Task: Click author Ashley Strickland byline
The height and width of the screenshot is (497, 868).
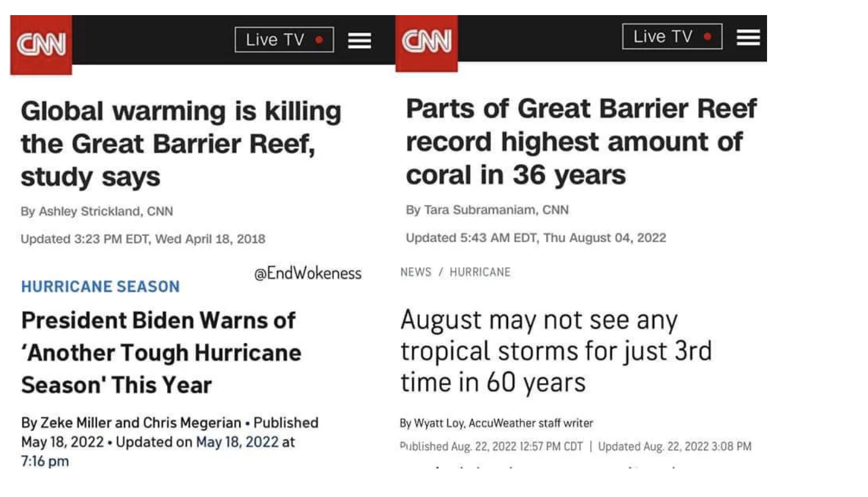Action: coord(97,211)
